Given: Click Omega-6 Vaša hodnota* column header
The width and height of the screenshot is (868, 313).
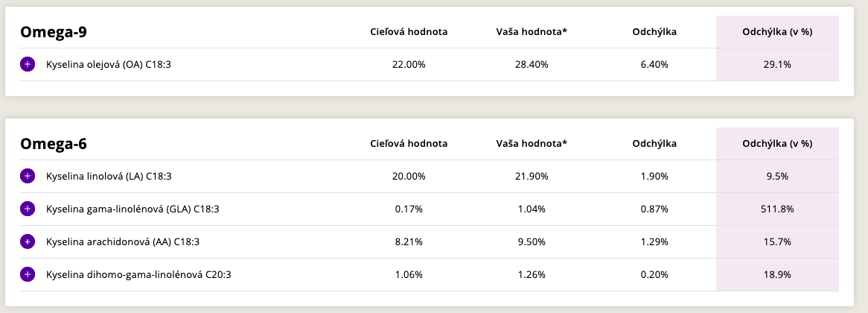Looking at the screenshot, I should [532, 144].
